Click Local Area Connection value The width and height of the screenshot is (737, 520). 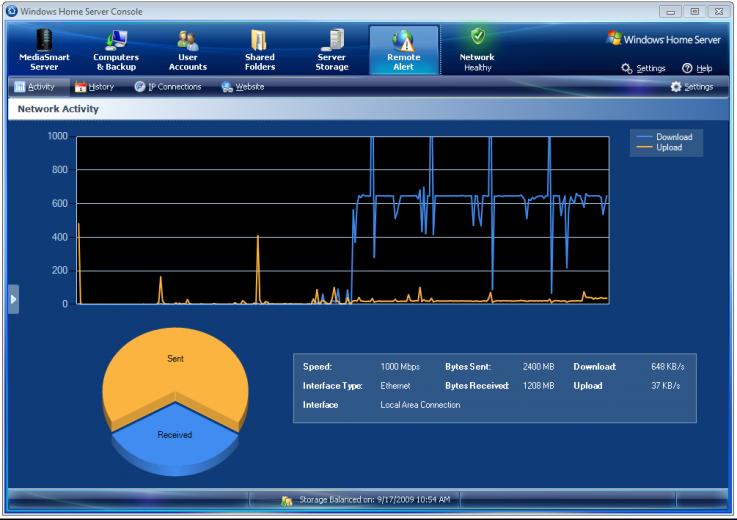420,405
